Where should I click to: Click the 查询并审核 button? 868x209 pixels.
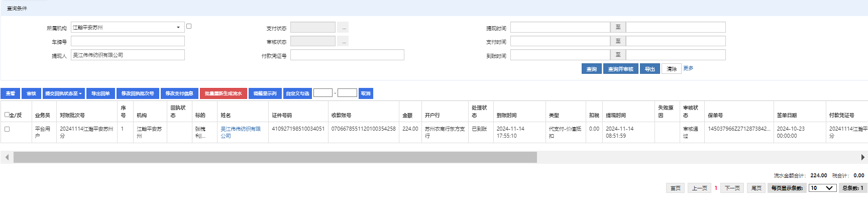[620, 69]
